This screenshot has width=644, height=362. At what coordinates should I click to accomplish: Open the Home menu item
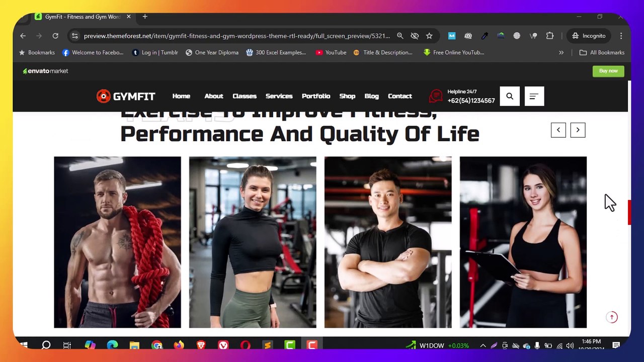[x=181, y=96]
